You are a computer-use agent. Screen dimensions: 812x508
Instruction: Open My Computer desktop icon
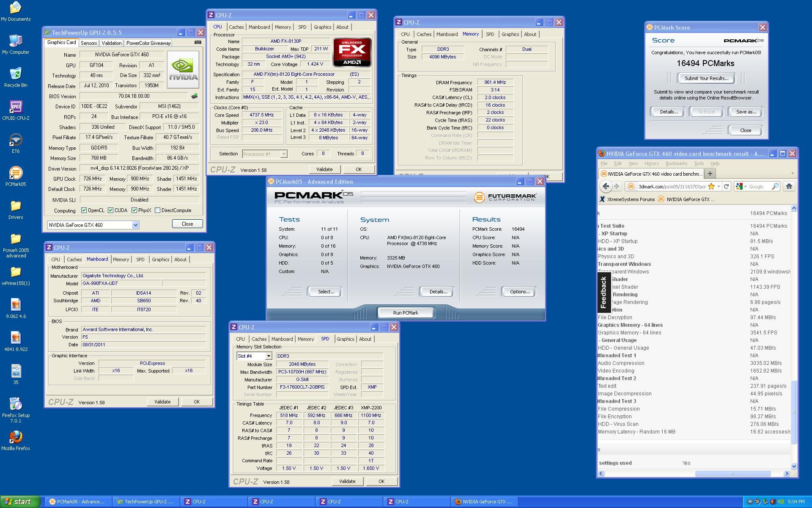point(16,44)
